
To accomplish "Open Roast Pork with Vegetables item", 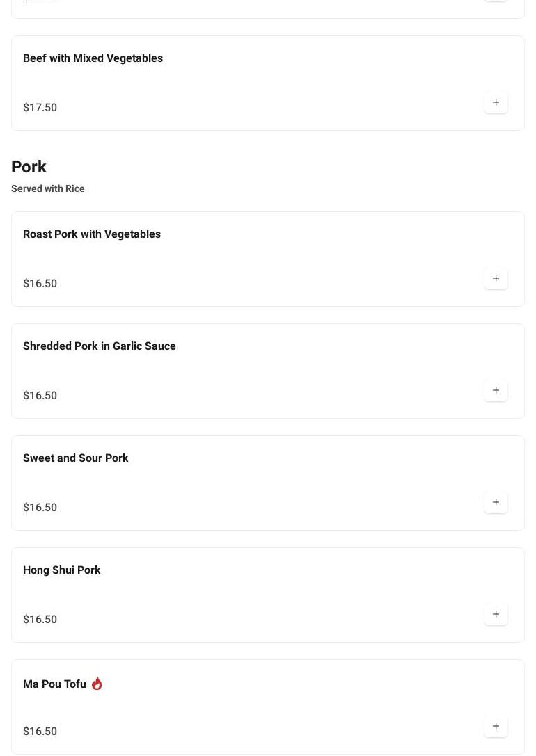I will click(92, 234).
